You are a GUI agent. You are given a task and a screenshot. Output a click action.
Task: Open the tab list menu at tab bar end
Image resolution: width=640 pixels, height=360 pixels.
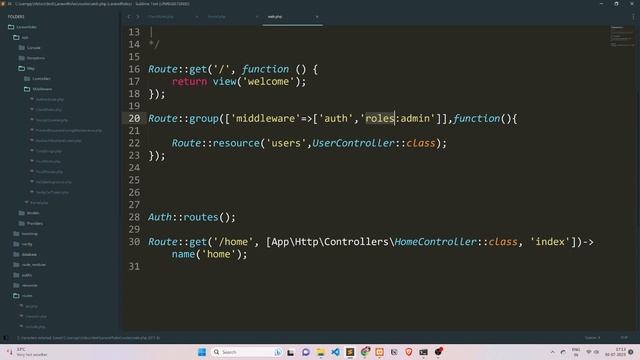tap(633, 17)
